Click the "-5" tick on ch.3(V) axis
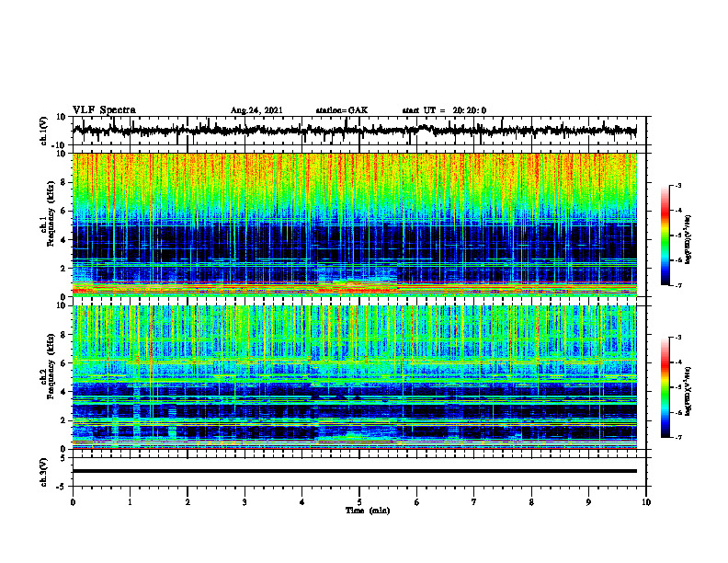This screenshot has height=563, width=728. [x=63, y=487]
